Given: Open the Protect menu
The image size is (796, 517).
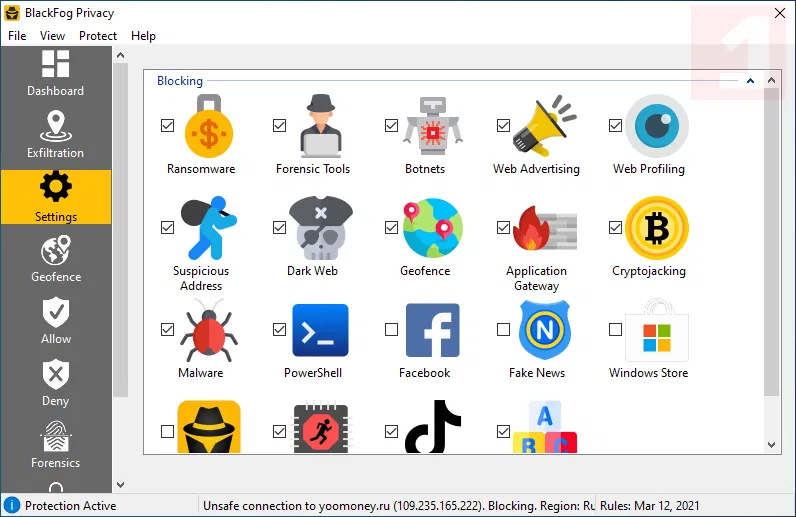Looking at the screenshot, I should click(x=98, y=36).
